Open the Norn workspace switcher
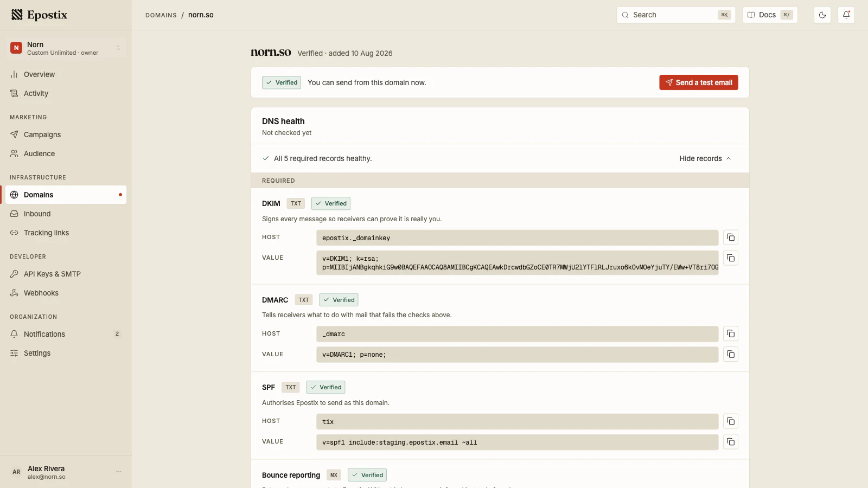 tap(66, 48)
